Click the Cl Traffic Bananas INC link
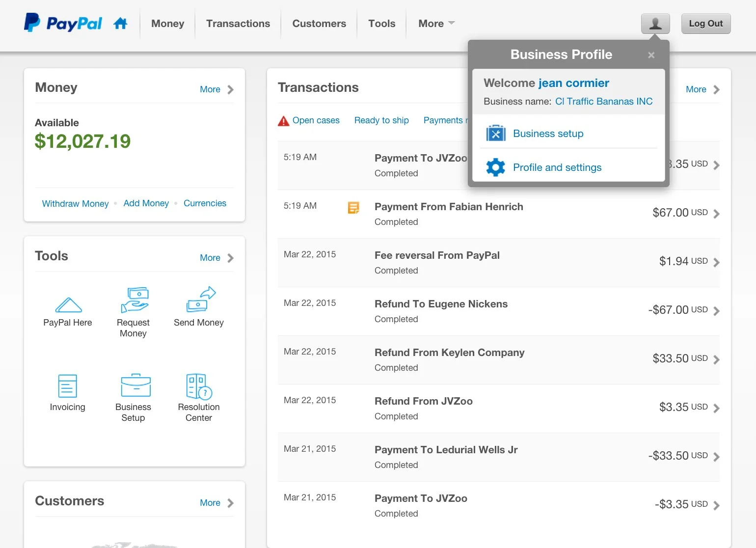Screen dimensions: 756x548 pos(604,101)
